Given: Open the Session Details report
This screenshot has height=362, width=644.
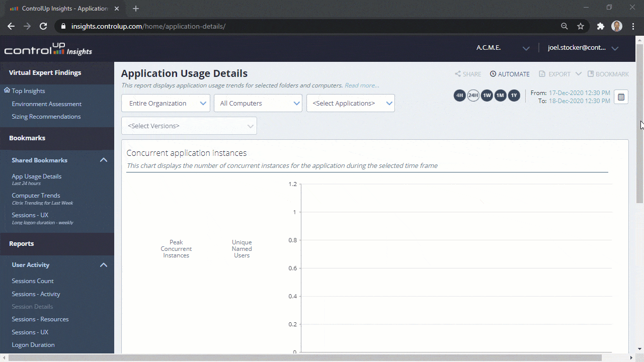Looking at the screenshot, I should (32, 307).
